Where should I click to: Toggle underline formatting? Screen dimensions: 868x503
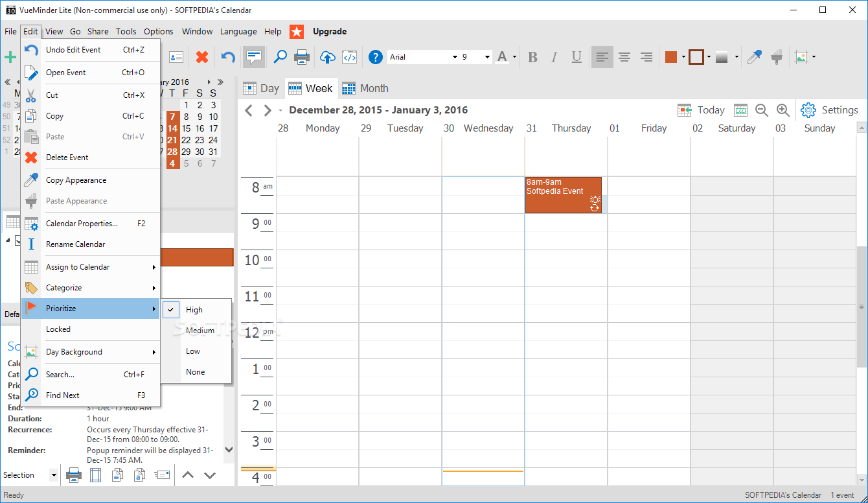coord(577,57)
